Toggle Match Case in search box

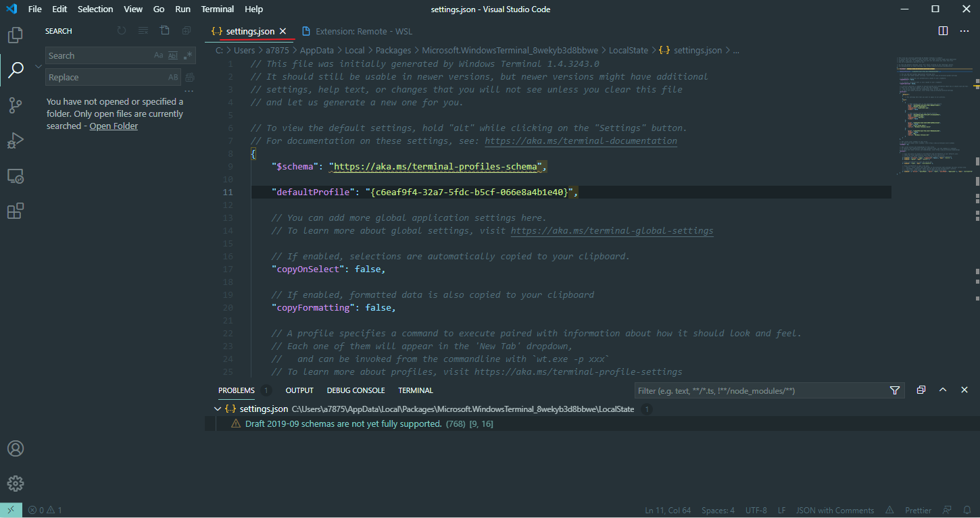(x=159, y=55)
